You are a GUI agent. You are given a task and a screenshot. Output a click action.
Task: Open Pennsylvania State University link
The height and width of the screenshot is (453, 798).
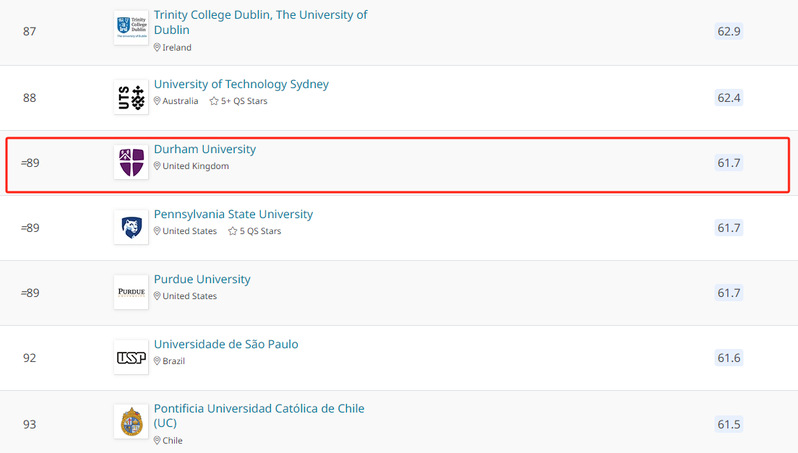pos(233,214)
